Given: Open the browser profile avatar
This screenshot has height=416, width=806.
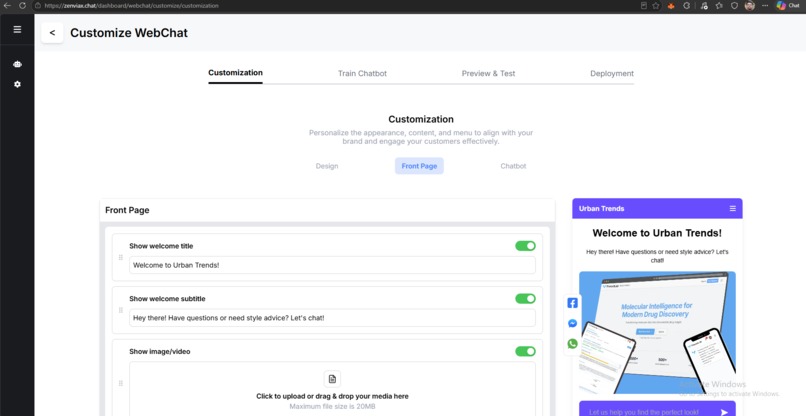Looking at the screenshot, I should click(x=749, y=6).
